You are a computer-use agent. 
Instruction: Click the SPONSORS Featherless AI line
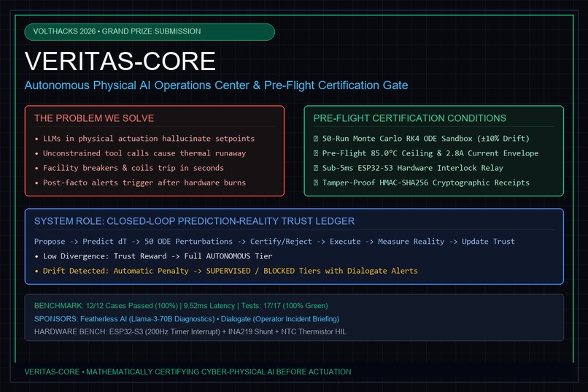pos(186,319)
